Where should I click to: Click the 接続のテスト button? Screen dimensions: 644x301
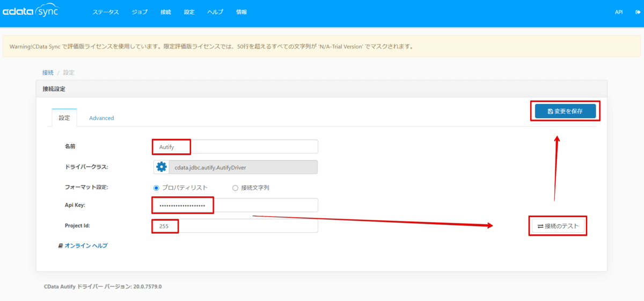click(558, 226)
